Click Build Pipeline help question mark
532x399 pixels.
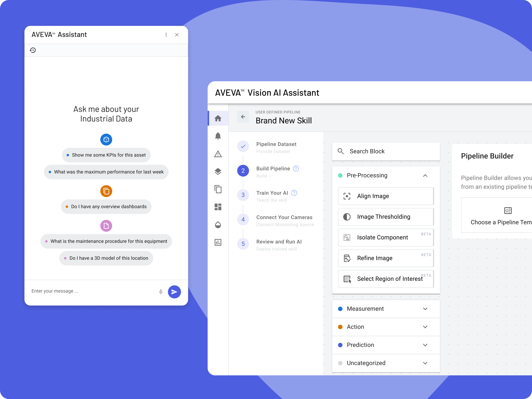(x=296, y=169)
